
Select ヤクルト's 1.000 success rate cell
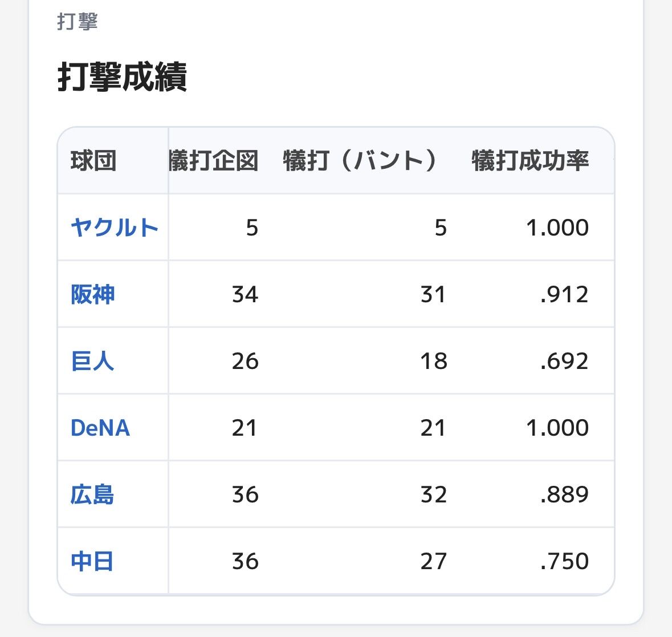pos(557,227)
